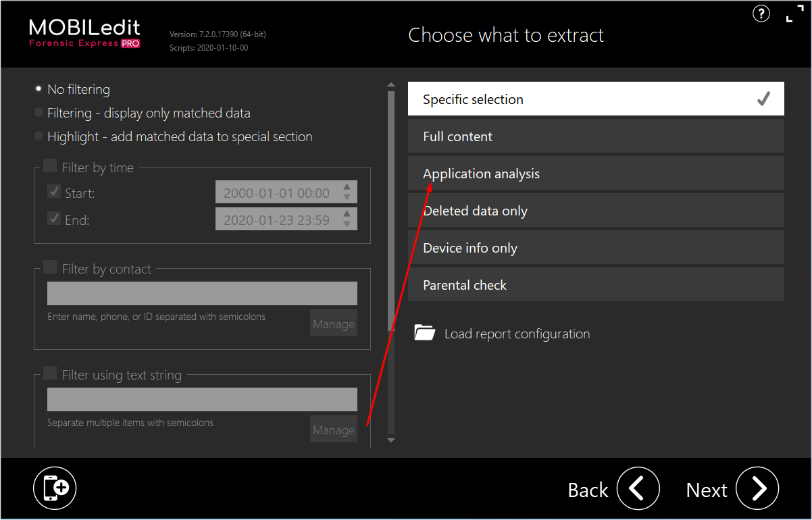
Task: Choose the Deleted data only option
Action: point(596,210)
